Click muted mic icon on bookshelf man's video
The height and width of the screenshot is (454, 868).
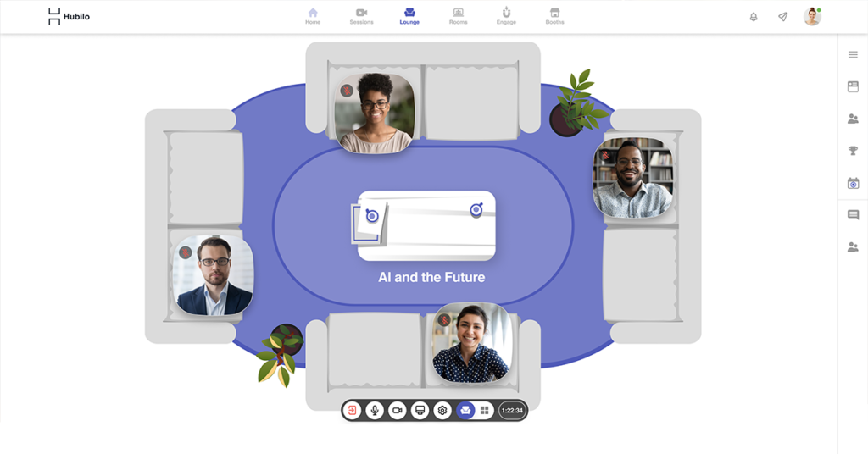click(x=605, y=155)
